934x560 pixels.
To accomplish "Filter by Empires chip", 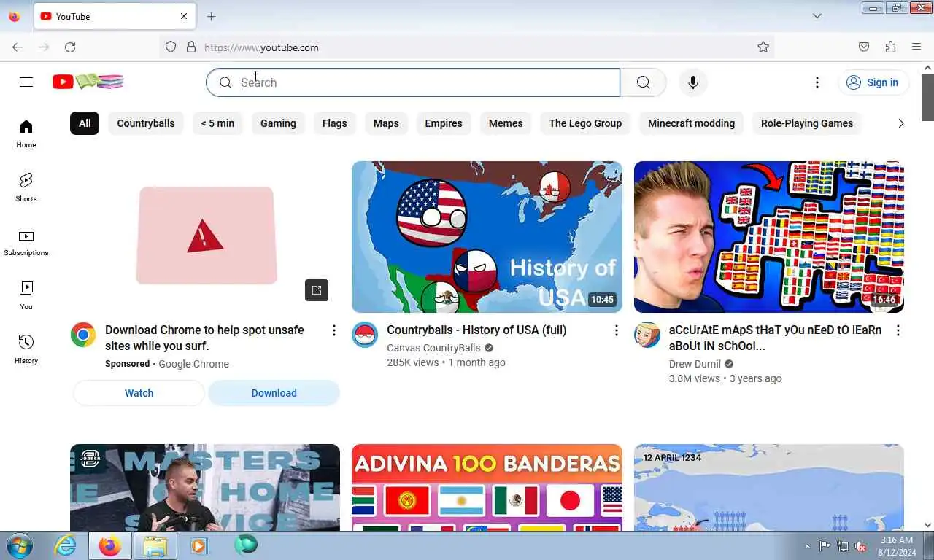I will [444, 123].
